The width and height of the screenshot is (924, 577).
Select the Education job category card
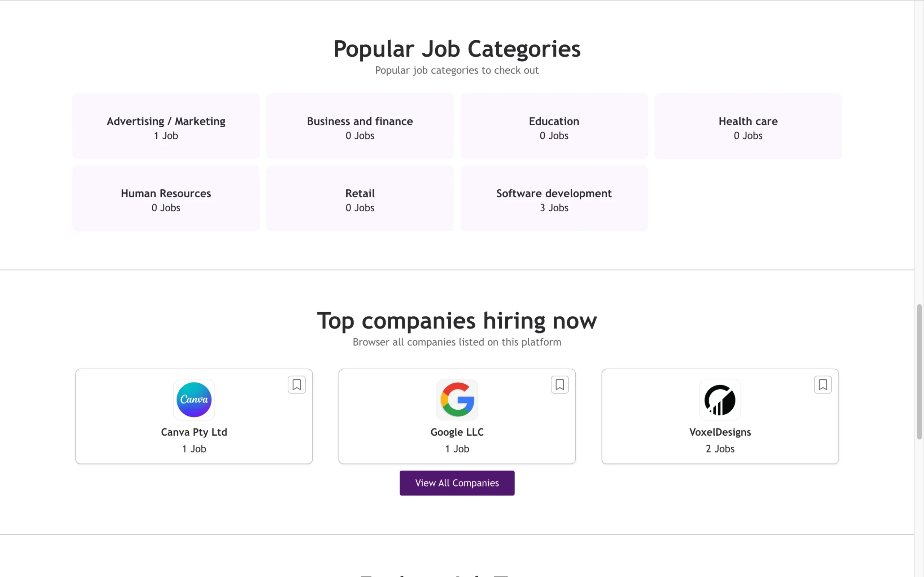pos(554,126)
